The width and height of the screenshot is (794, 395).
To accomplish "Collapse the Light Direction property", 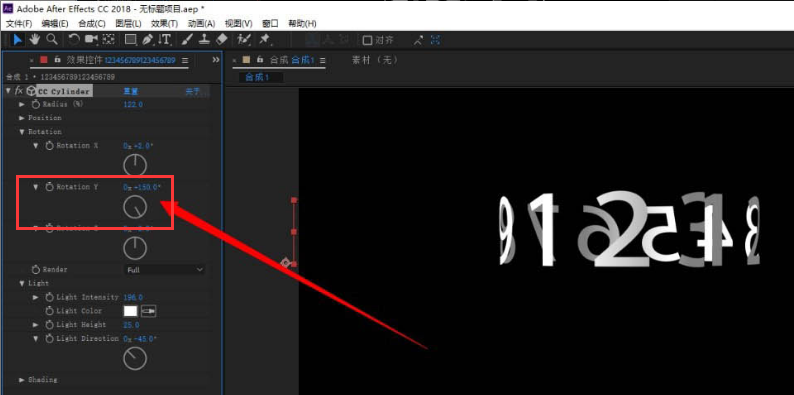I will click(35, 338).
